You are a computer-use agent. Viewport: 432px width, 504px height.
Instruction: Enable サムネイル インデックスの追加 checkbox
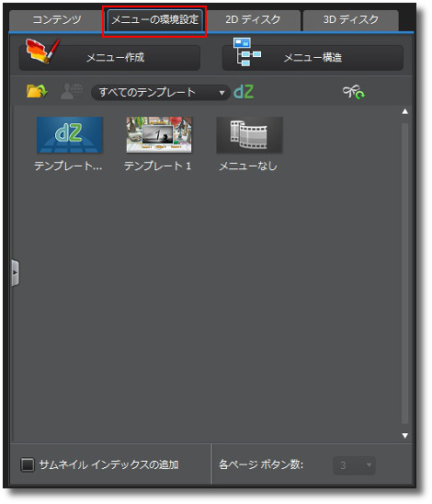pyautogui.click(x=28, y=464)
